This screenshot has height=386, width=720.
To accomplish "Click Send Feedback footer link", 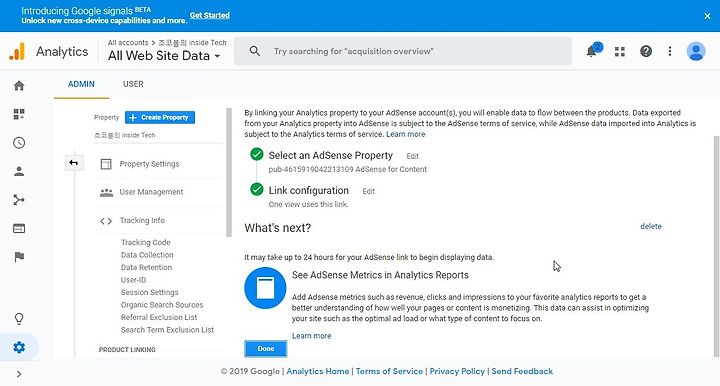I will [x=522, y=371].
